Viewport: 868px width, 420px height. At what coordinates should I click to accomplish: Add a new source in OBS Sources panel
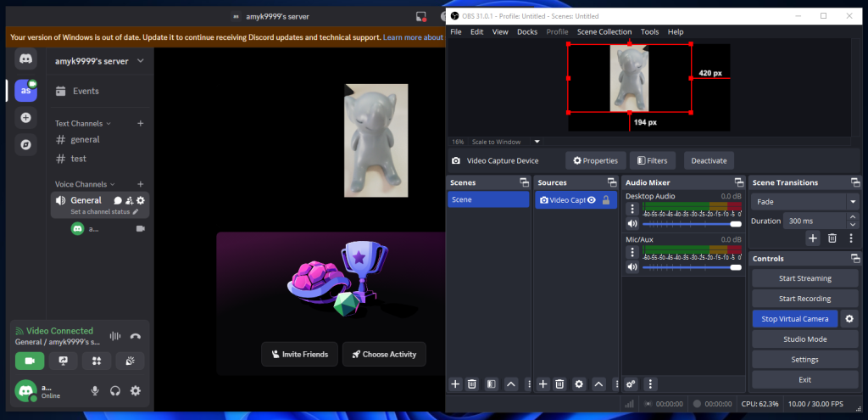point(543,384)
